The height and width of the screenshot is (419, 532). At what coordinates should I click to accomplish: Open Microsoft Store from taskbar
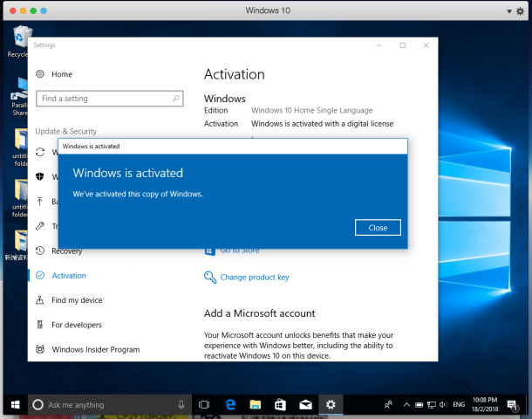click(x=280, y=405)
